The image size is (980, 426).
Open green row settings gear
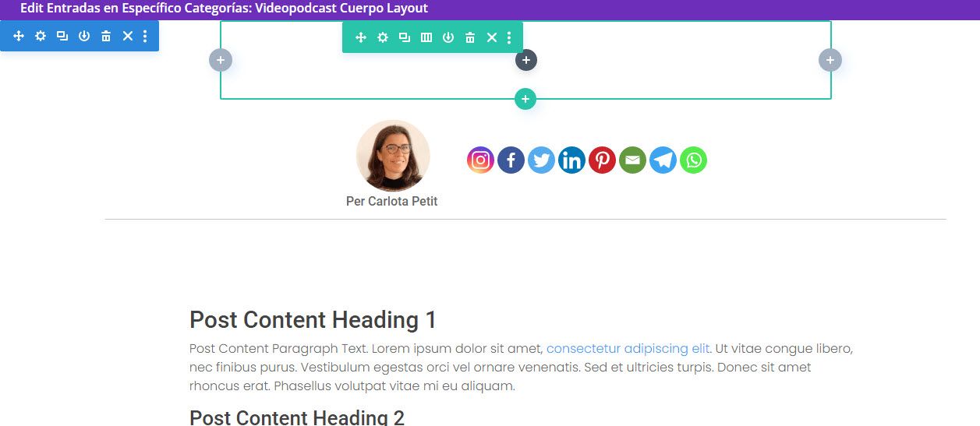tap(383, 37)
